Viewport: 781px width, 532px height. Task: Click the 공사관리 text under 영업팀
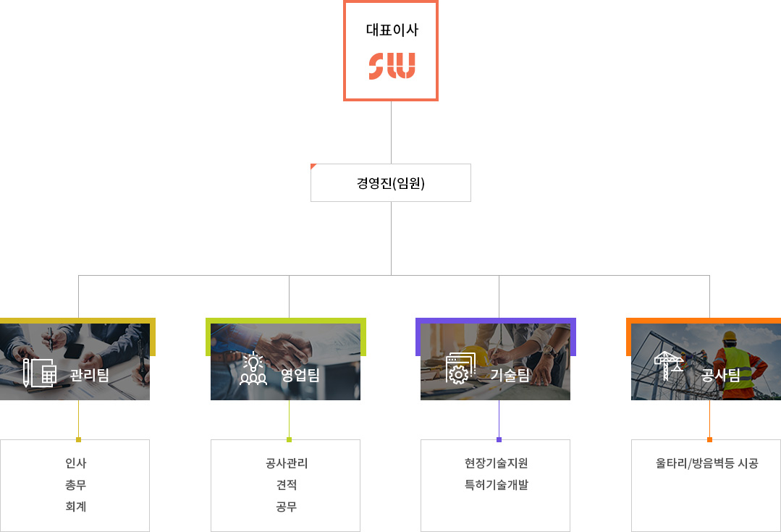[287, 463]
